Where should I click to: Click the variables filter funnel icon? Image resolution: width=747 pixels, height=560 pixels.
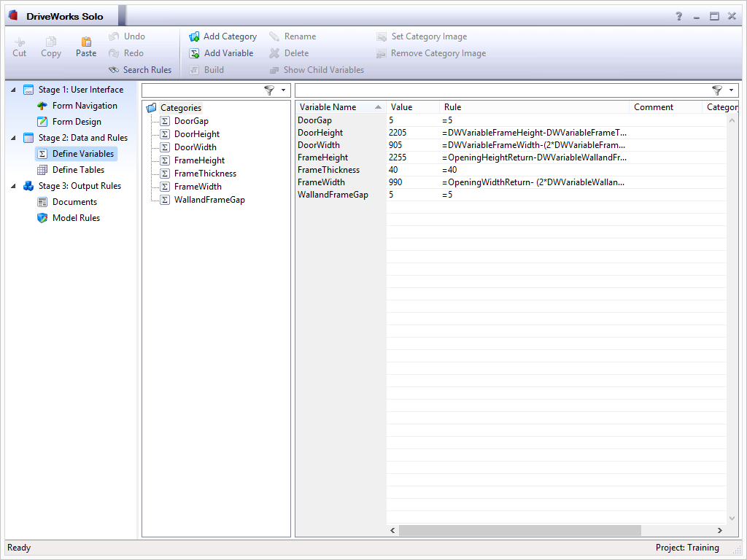click(x=717, y=90)
